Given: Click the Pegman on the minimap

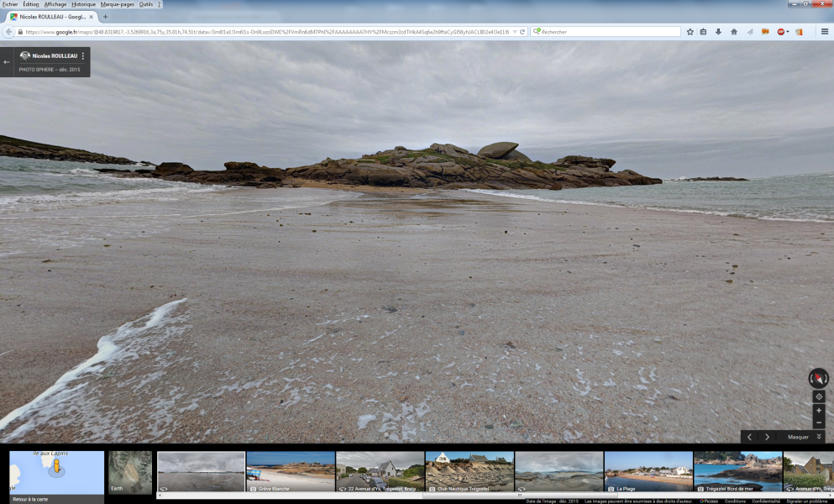Looking at the screenshot, I should [x=55, y=467].
